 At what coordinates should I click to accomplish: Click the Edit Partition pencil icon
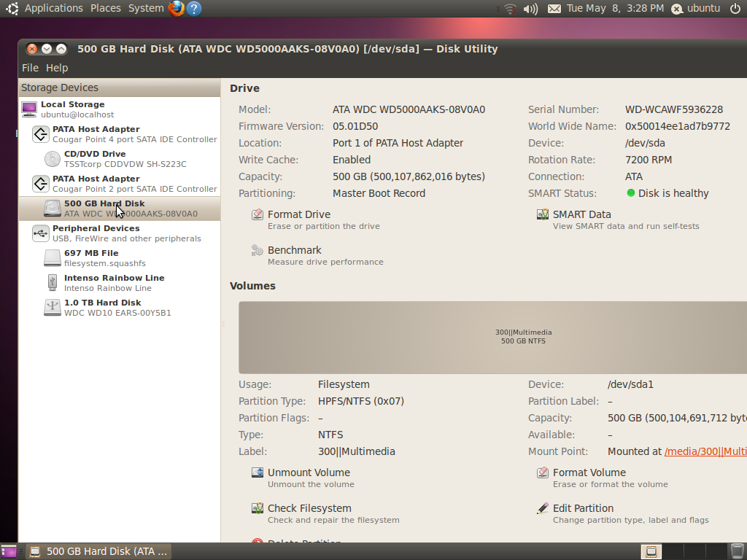point(543,508)
